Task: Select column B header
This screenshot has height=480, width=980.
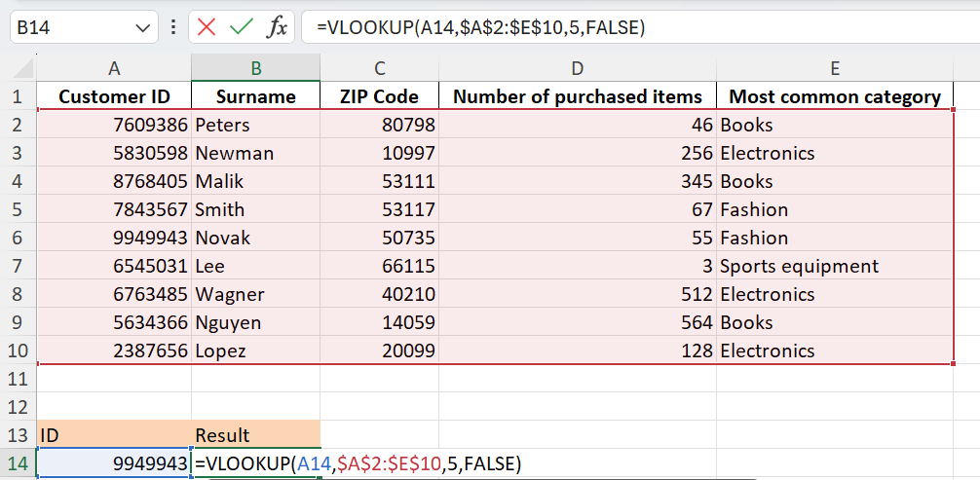Action: (255, 68)
